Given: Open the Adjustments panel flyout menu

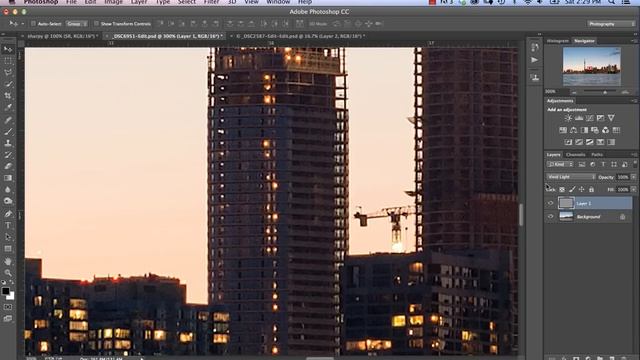Looking at the screenshot, I should (x=633, y=100).
